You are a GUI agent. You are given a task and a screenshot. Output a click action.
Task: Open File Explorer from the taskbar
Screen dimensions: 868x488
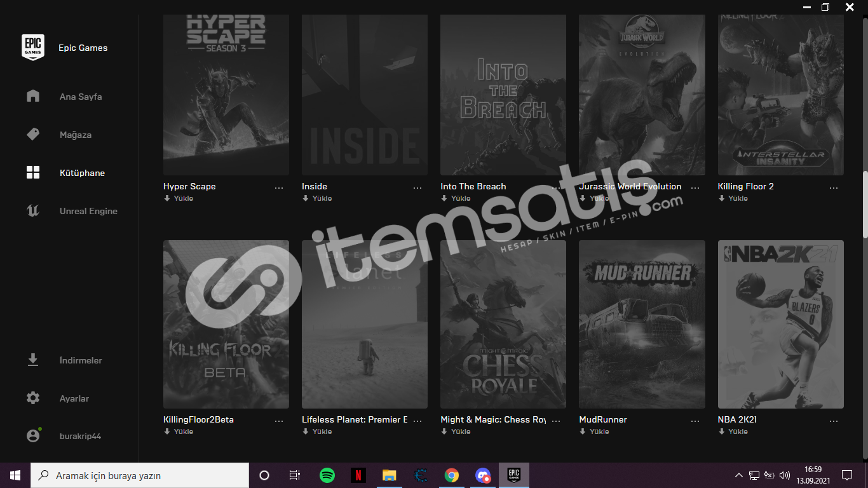390,475
